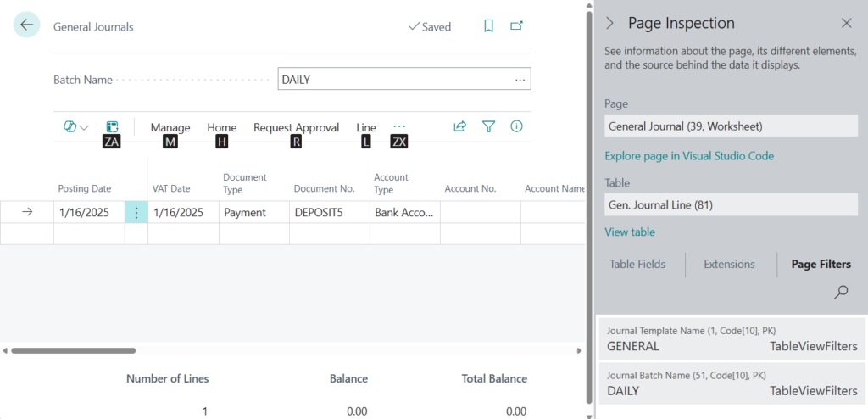Close the Page Inspection panel
868x419 pixels.
(x=846, y=24)
